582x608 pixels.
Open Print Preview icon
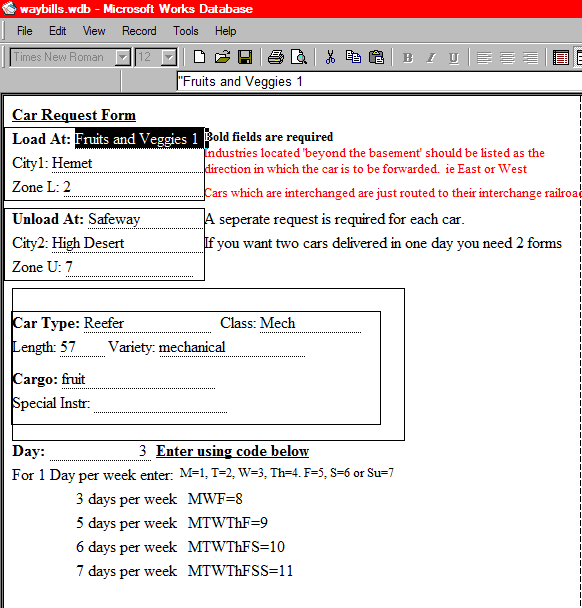(x=299, y=57)
